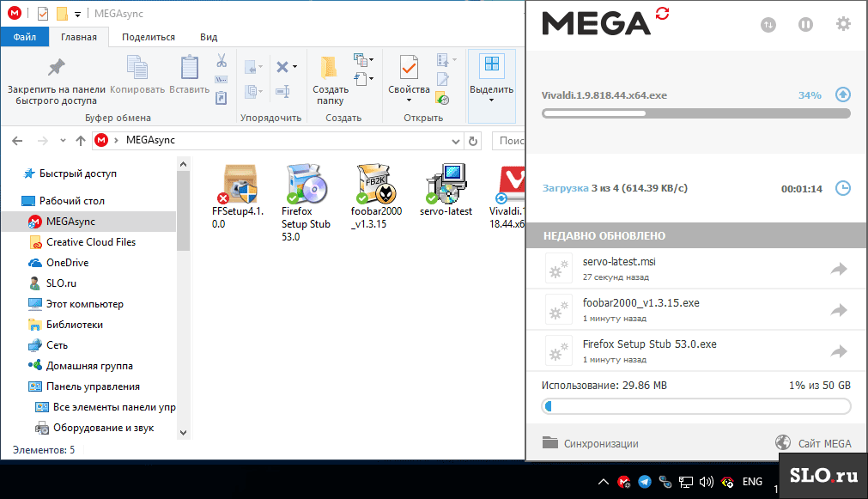Open MEGA transfer manager arrows icon
This screenshot has height=499, width=868.
pos(768,25)
